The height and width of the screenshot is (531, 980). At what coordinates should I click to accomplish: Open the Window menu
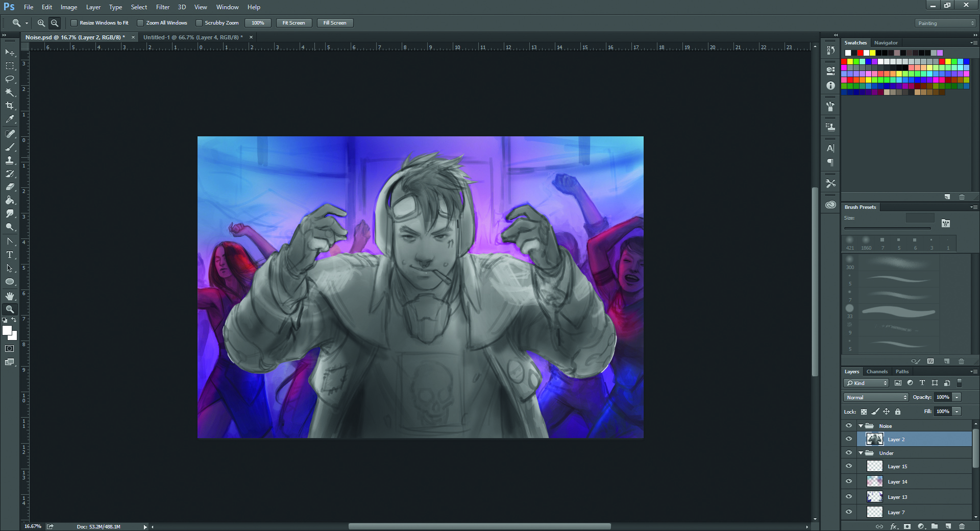[x=227, y=7]
